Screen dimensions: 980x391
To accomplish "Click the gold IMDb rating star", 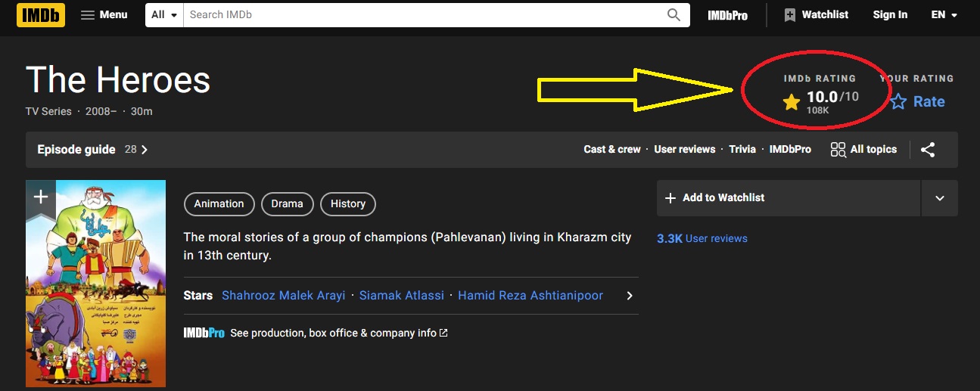I will point(792,102).
